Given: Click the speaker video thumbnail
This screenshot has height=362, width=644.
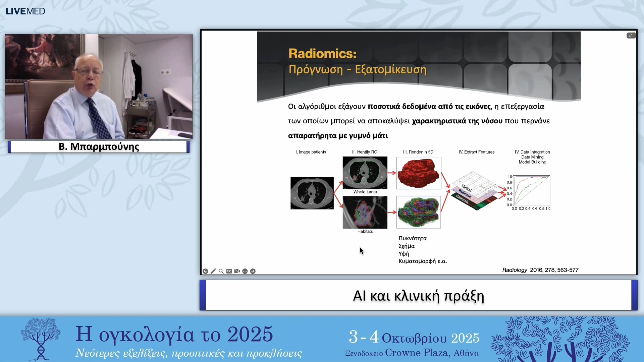Looking at the screenshot, I should tap(99, 86).
